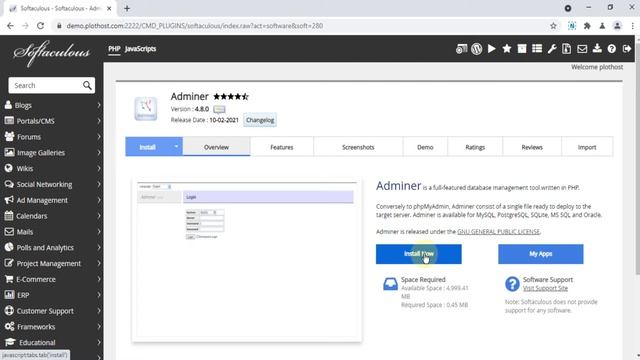Viewport: 640px width, 360px height.
Task: Switch to the Overview tab
Action: [216, 147]
